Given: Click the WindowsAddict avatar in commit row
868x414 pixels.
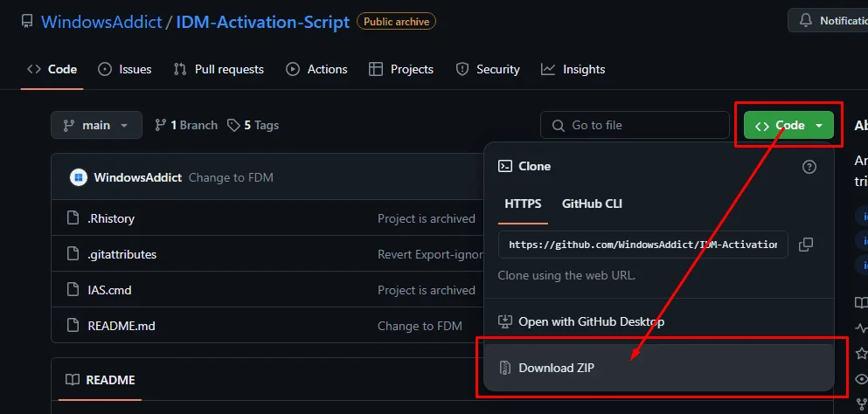Looking at the screenshot, I should (79, 177).
